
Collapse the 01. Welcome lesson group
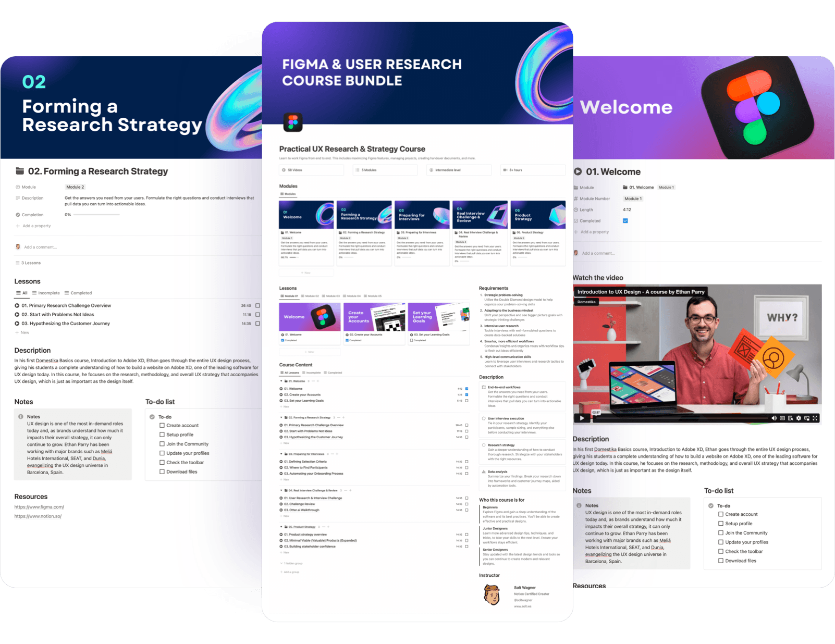tap(281, 381)
